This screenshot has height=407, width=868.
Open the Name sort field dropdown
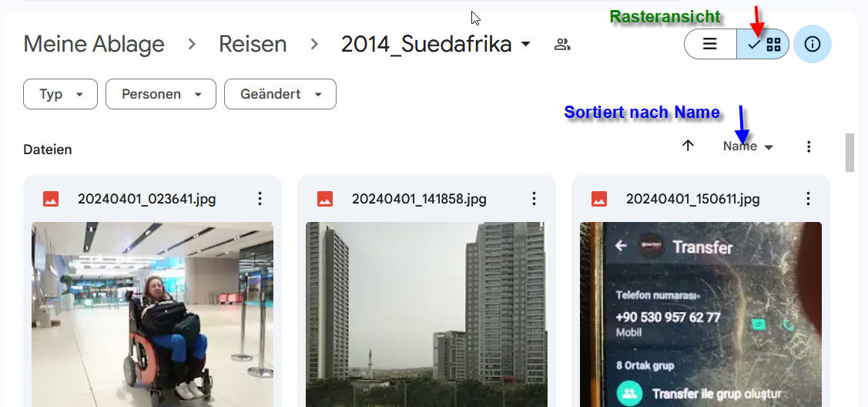[748, 146]
